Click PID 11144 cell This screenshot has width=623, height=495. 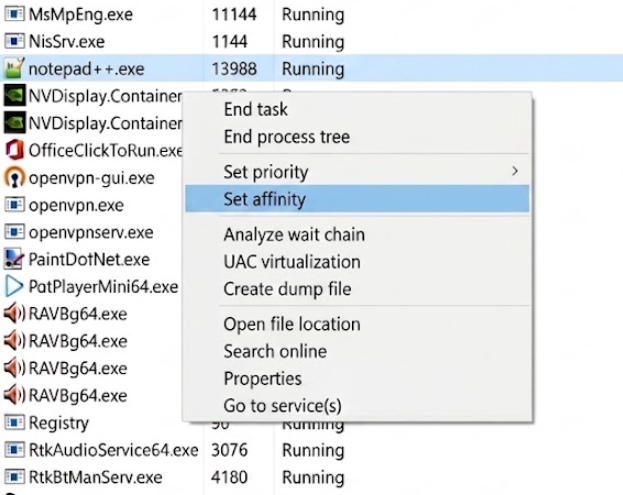[234, 14]
